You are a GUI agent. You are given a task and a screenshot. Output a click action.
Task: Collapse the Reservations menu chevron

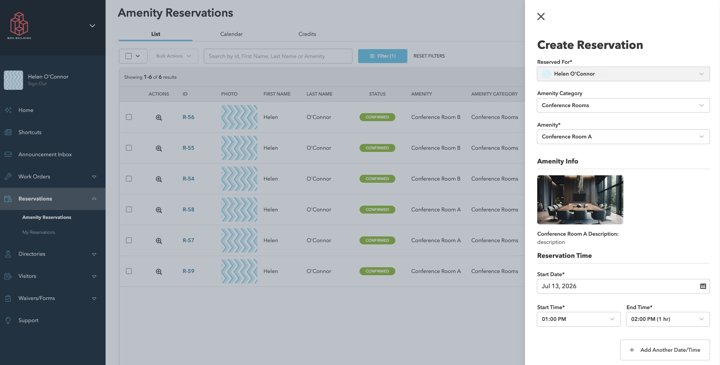[94, 199]
